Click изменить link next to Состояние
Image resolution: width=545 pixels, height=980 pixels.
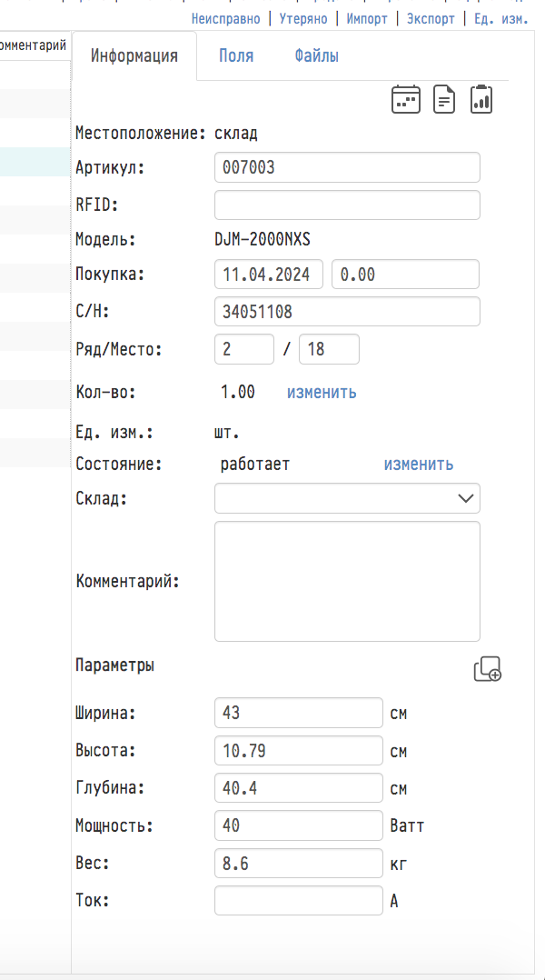click(x=418, y=465)
